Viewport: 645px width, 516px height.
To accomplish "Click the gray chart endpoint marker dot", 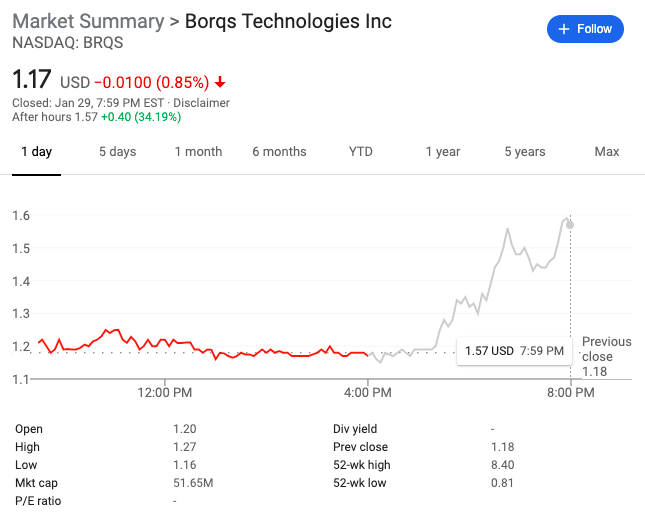I will pyautogui.click(x=570, y=224).
